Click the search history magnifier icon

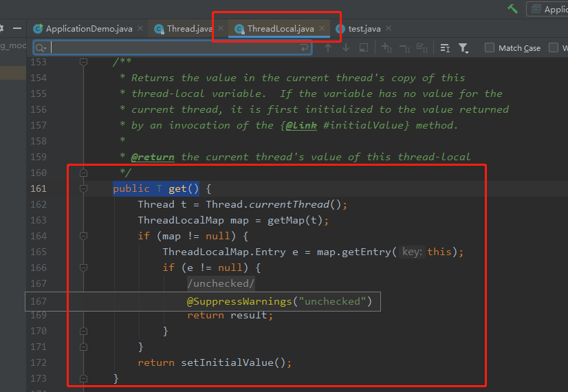coord(41,48)
